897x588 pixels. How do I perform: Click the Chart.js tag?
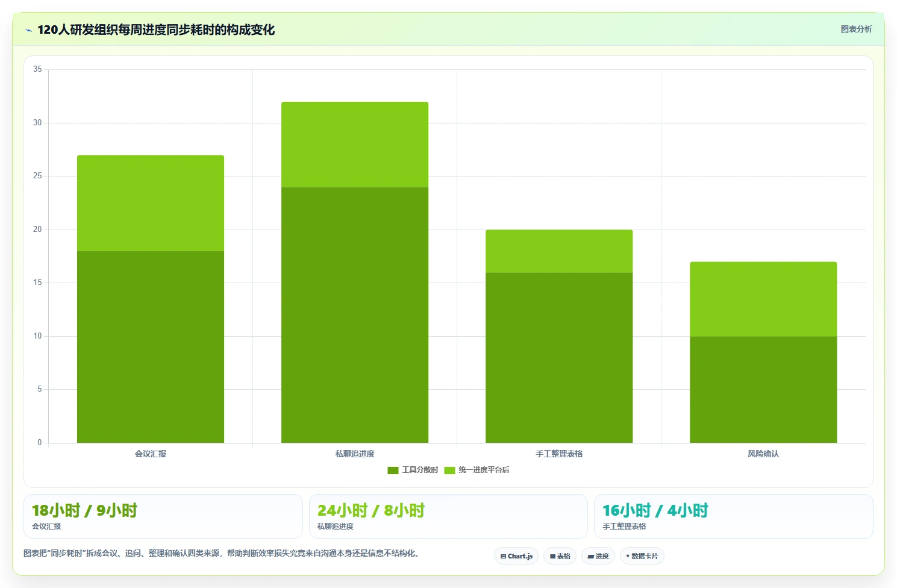[516, 556]
